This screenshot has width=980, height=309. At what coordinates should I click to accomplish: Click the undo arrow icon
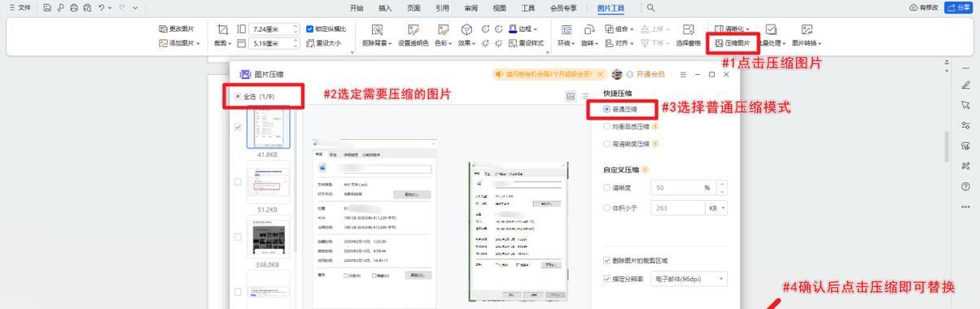[x=102, y=7]
